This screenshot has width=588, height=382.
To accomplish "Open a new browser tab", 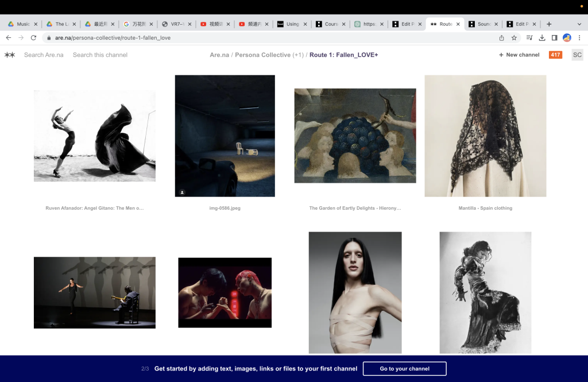I will click(549, 24).
